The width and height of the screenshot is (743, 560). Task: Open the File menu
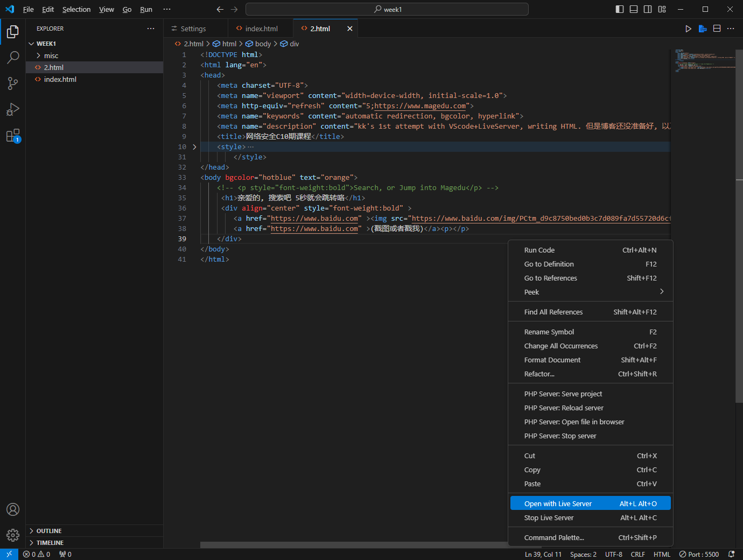click(28, 9)
